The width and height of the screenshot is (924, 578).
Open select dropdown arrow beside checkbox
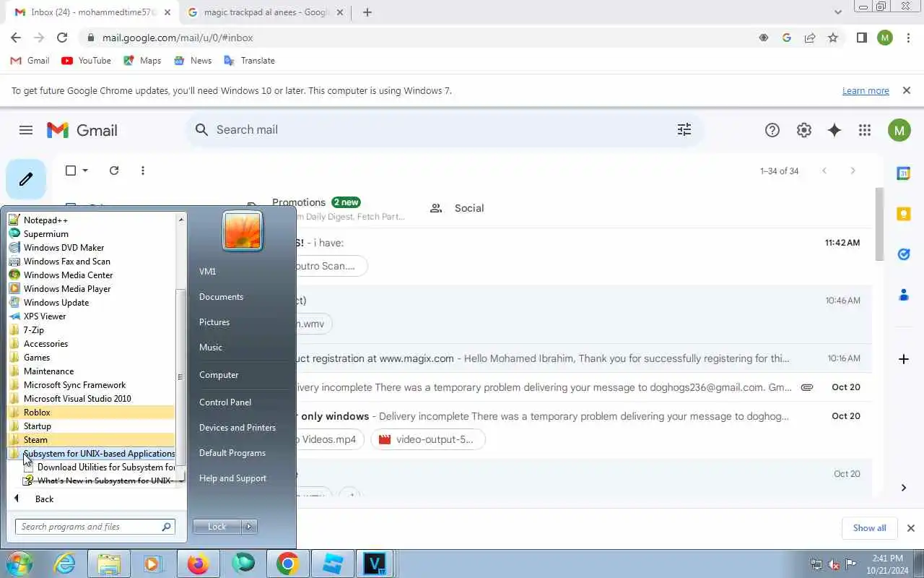coord(85,171)
